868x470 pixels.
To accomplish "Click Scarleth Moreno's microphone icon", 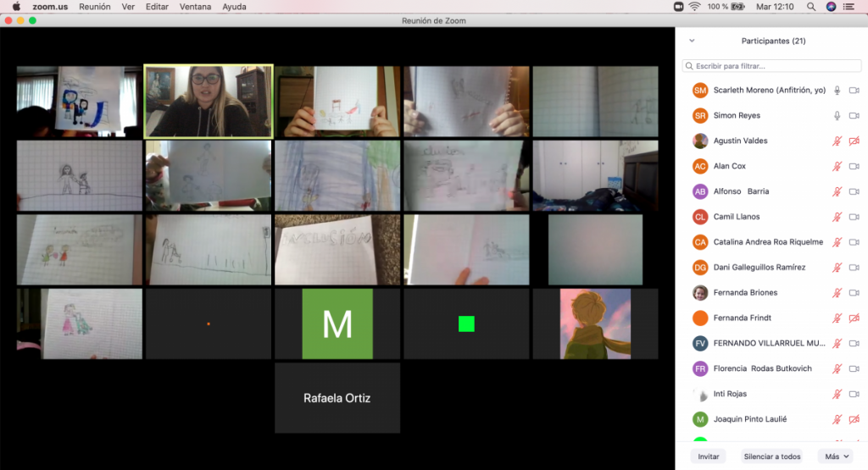I will (x=837, y=90).
